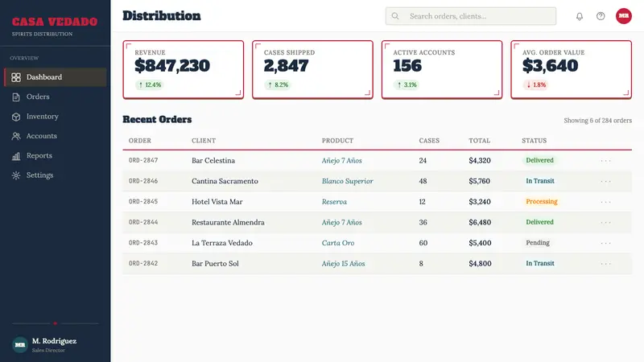Click the Pending status badge
644x362 pixels.
pyautogui.click(x=538, y=243)
